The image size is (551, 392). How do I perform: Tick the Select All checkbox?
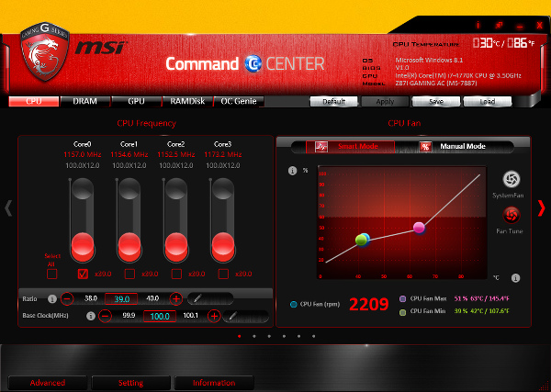pos(52,274)
